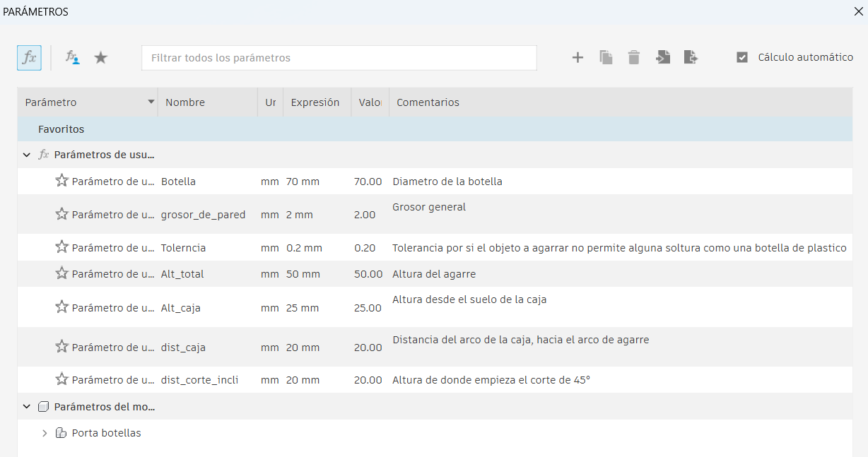Disable the Cálculo automático checkbox

pos(742,58)
